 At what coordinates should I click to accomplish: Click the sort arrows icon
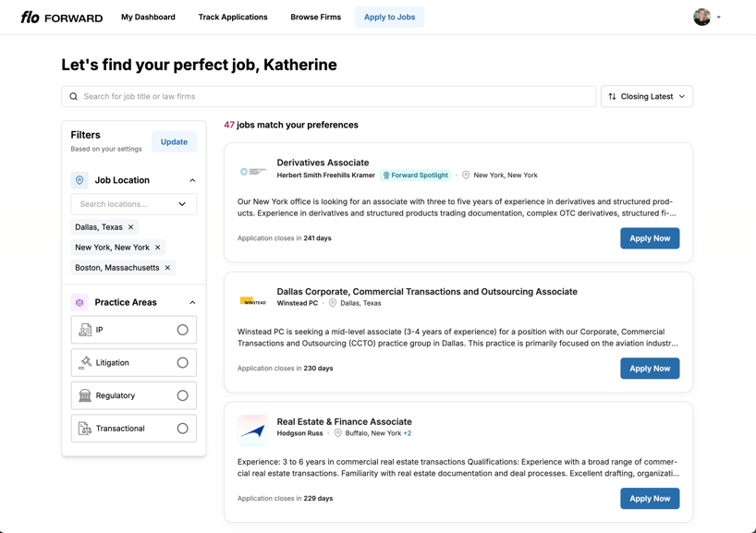[612, 96]
